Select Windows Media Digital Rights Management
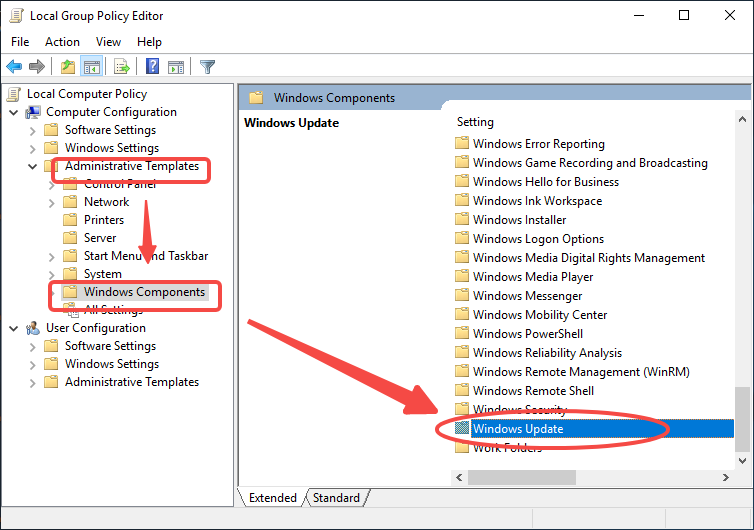Screen dimensions: 754x530 tap(589, 257)
